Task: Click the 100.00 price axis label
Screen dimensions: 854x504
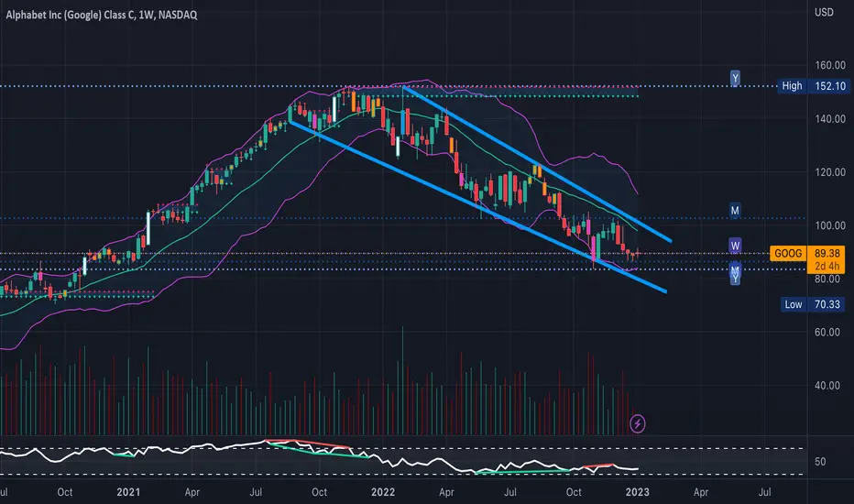Action: click(830, 225)
